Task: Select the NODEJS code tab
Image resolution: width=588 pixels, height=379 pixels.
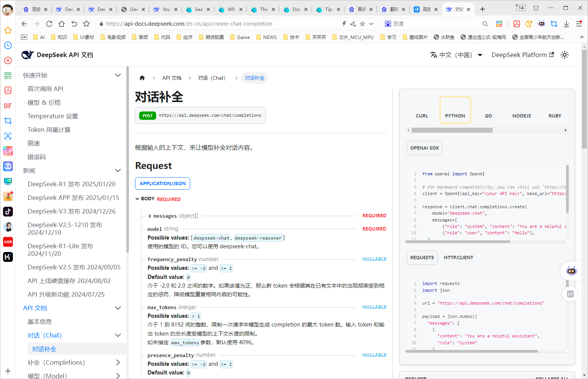Action: [x=522, y=110]
